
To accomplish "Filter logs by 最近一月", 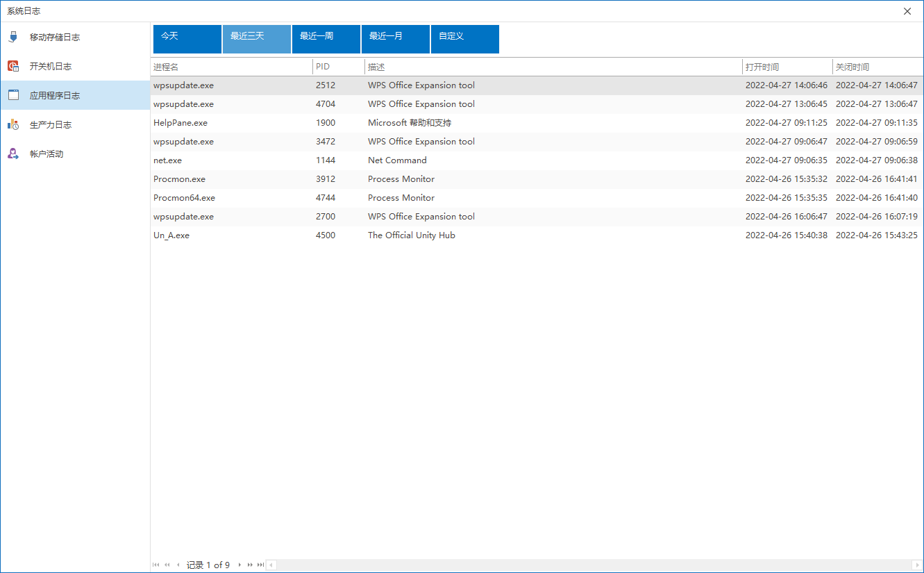I will [396, 39].
